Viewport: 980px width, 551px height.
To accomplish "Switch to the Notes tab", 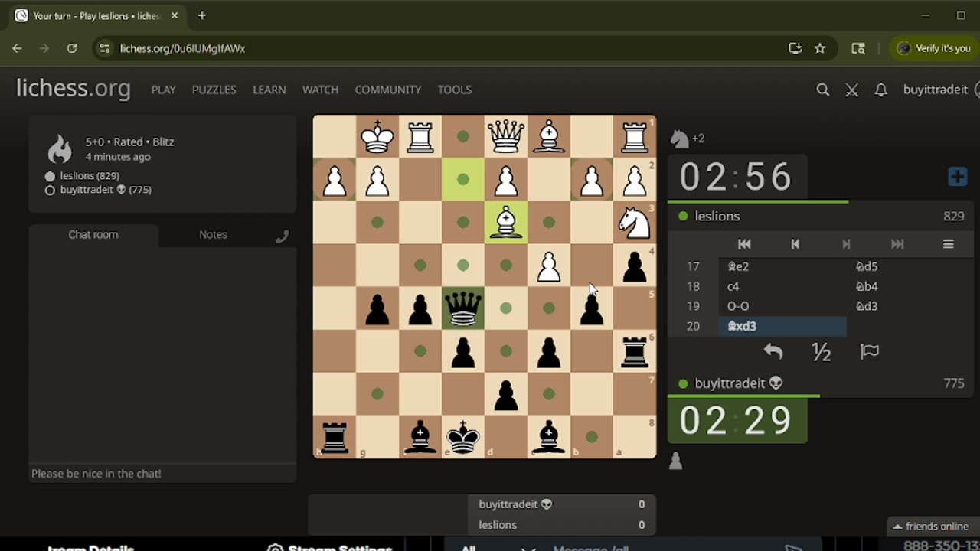I will pyautogui.click(x=213, y=235).
